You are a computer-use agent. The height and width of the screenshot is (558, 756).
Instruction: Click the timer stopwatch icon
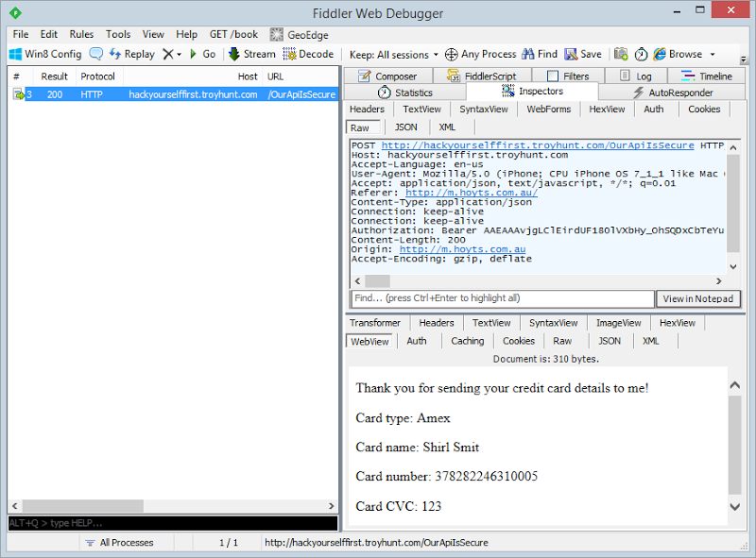pos(641,55)
